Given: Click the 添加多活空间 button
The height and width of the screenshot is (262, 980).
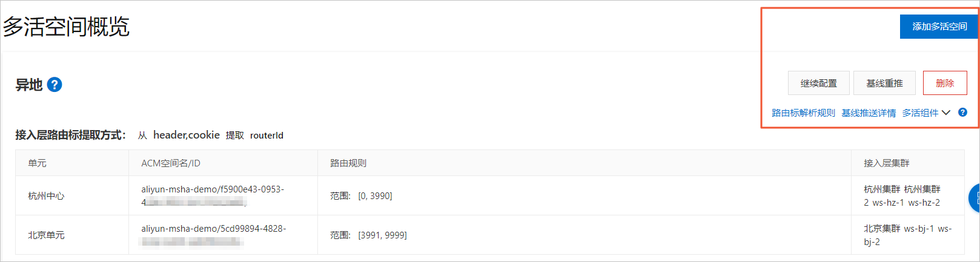Looking at the screenshot, I should (x=939, y=27).
